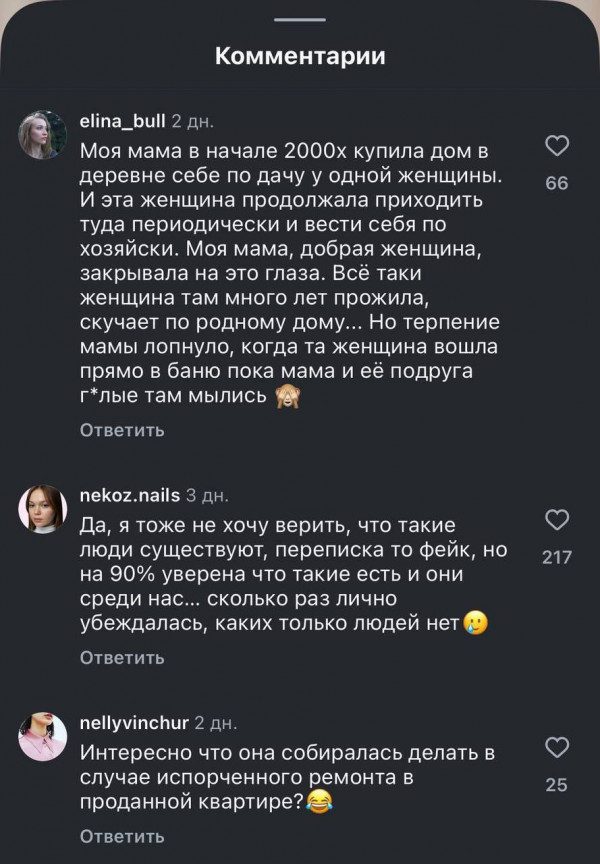Tap the heart icon on nekoz.nails' comment
This screenshot has width=600, height=864.
[x=557, y=520]
